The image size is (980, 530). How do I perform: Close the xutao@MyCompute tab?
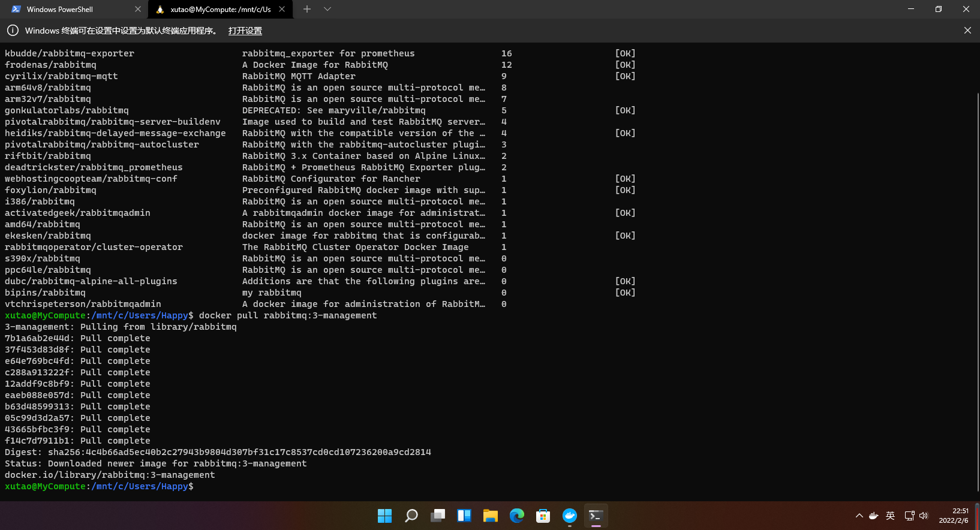pyautogui.click(x=282, y=10)
